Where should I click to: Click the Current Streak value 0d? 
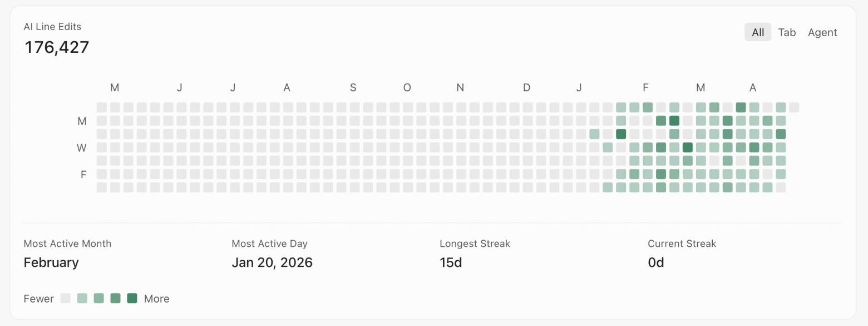tap(656, 262)
